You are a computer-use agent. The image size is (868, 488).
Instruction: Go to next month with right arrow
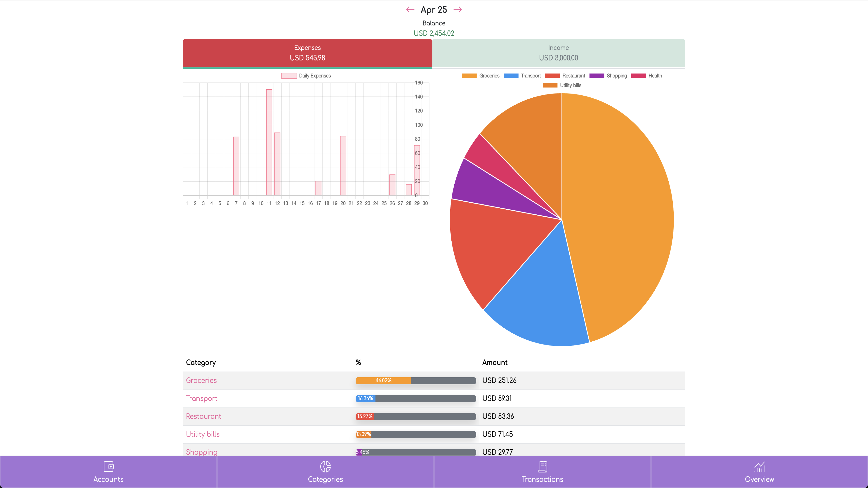(458, 9)
